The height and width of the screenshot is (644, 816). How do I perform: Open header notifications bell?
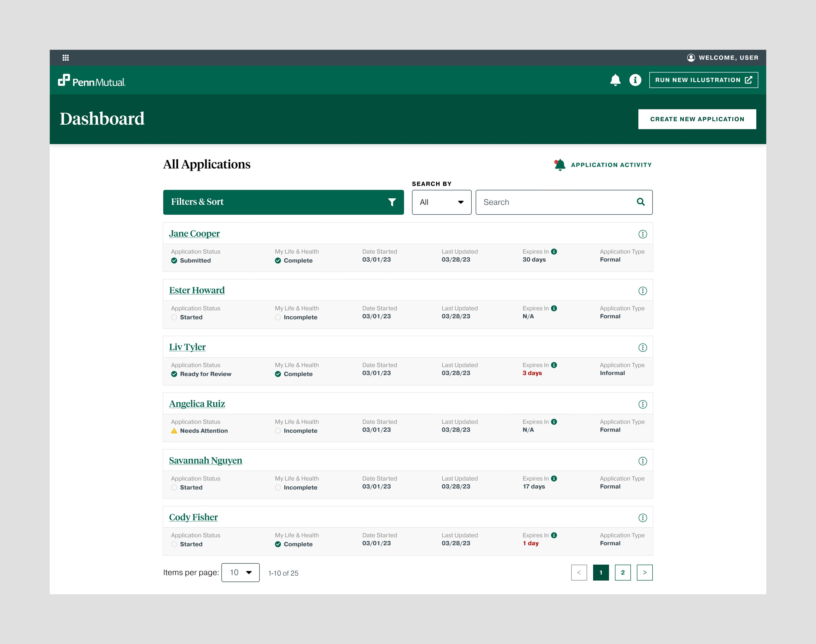tap(615, 80)
